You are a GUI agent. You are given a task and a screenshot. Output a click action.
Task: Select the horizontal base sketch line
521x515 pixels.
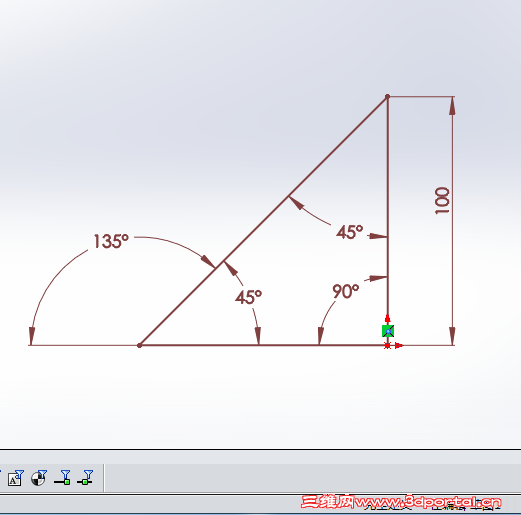pos(263,345)
